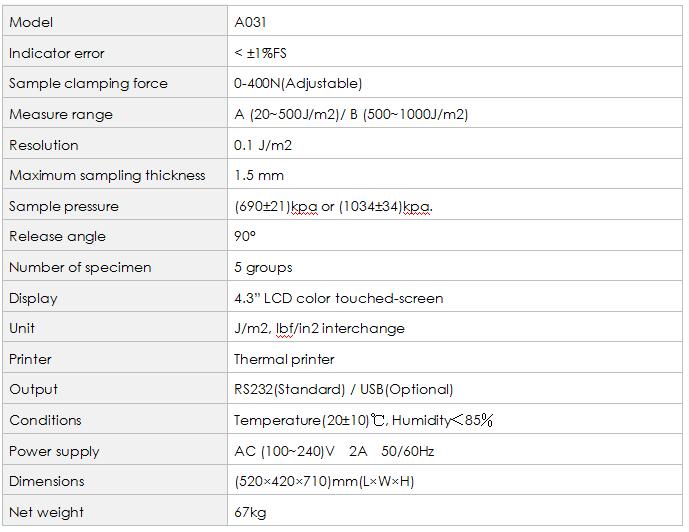The height and width of the screenshot is (532, 689).
Task: Click the RS232(Standard) / USB(Optional) text
Action: [x=343, y=389]
